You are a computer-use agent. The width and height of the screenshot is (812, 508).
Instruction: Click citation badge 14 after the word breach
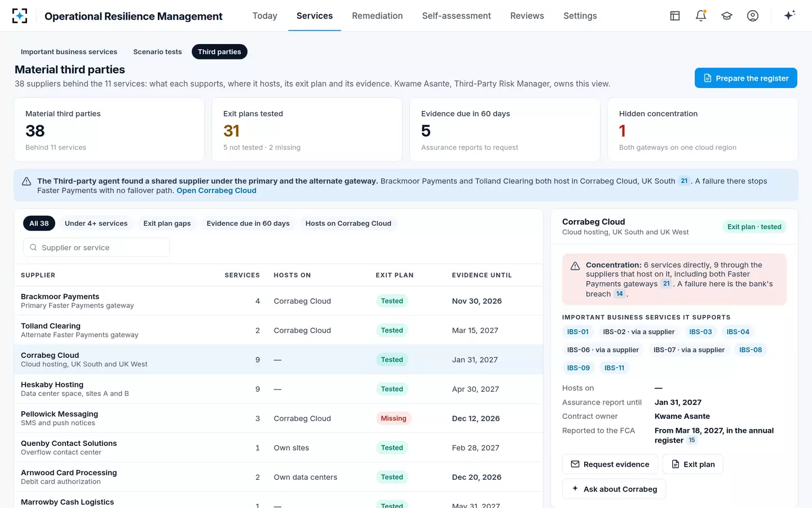click(620, 294)
